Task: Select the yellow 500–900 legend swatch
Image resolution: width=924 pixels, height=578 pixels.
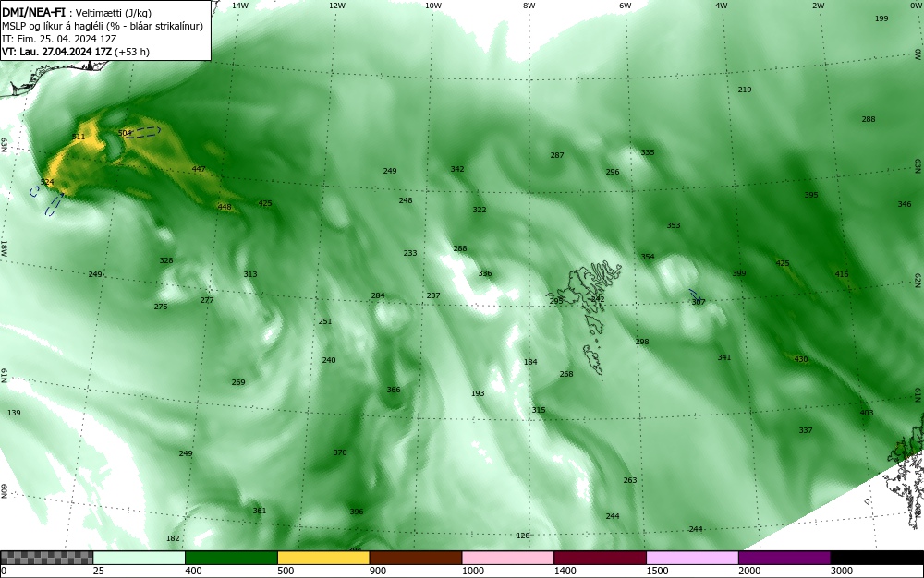Action: (323, 558)
